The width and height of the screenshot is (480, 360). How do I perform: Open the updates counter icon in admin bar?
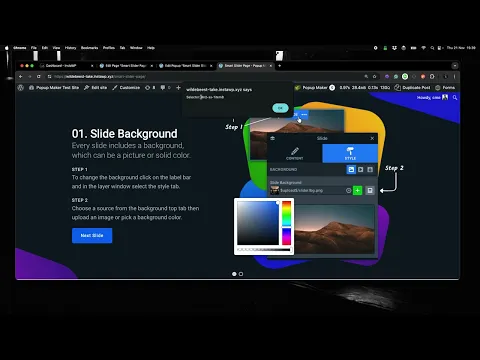pyautogui.click(x=150, y=87)
